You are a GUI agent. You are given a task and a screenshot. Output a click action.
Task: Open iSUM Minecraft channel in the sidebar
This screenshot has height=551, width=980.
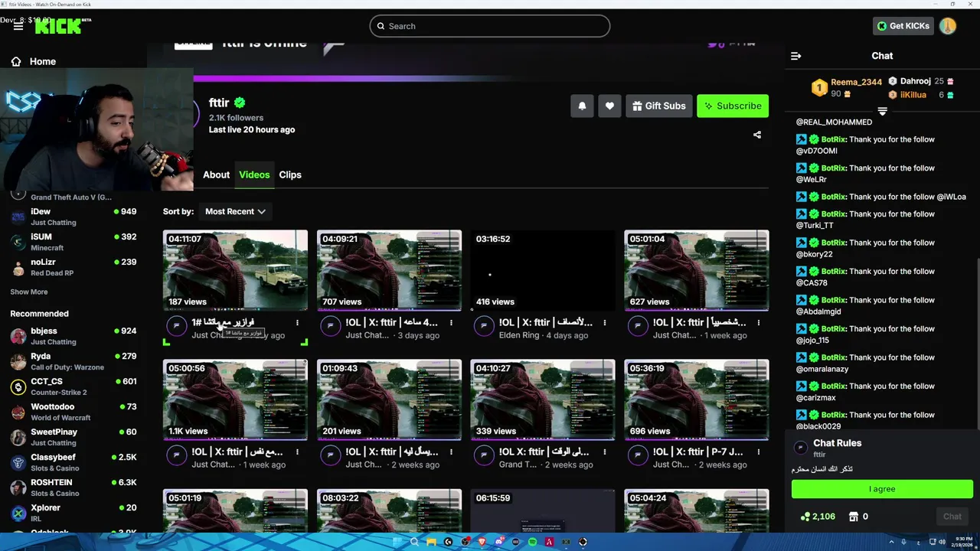click(73, 242)
